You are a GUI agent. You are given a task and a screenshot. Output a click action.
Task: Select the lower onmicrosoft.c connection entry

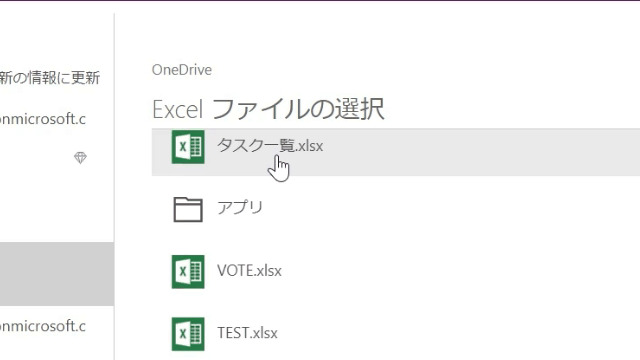pos(43,326)
